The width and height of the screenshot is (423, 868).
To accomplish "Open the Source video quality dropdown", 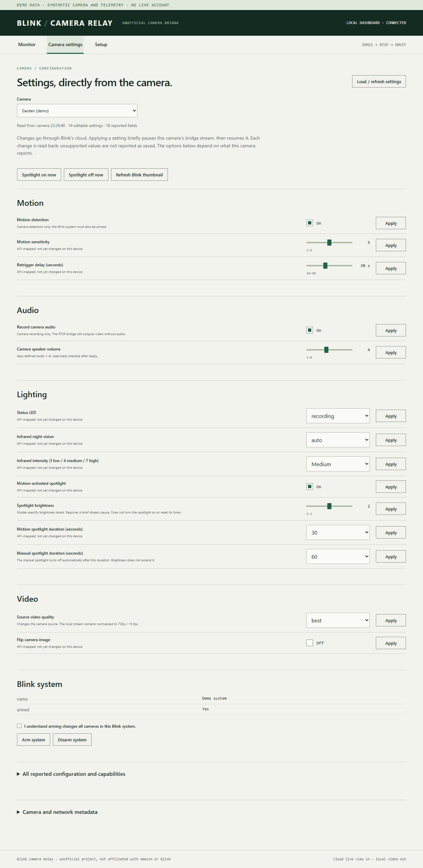I will tap(338, 620).
